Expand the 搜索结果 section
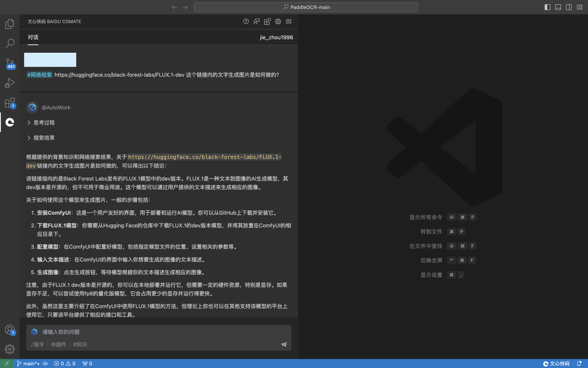The width and height of the screenshot is (588, 368). (41, 138)
